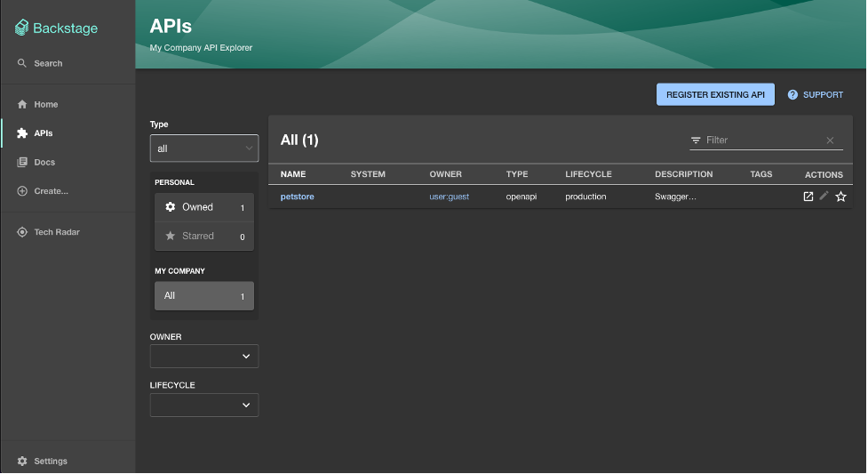Edit petstore with pencil icon
Screen dimensions: 868x474
[x=824, y=196]
